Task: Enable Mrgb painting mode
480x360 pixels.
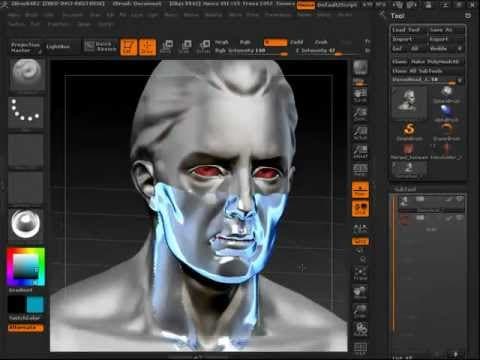Action: [221, 42]
